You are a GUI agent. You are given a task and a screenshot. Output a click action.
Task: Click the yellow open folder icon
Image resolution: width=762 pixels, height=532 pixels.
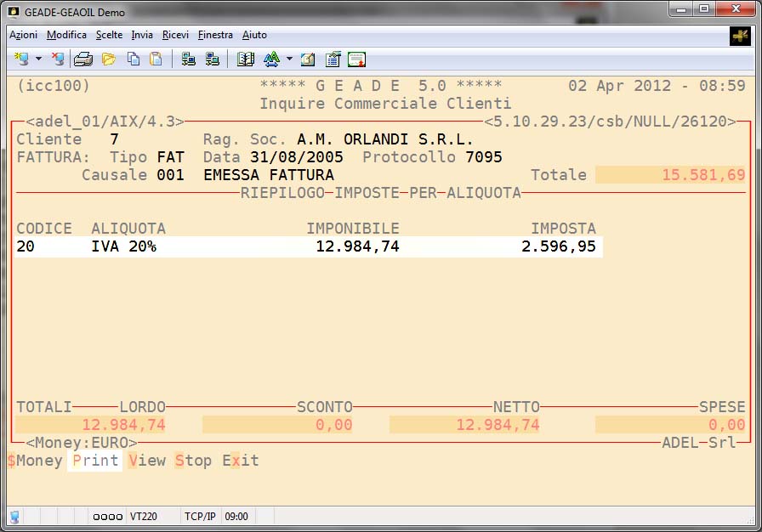109,59
